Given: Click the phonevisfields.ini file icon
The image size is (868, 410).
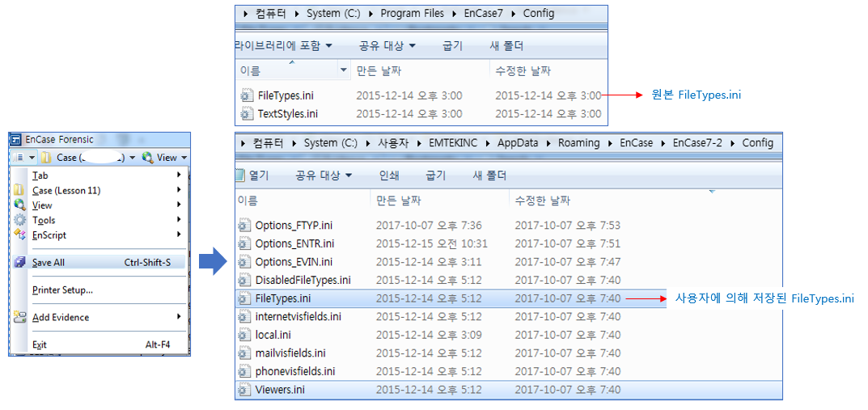Looking at the screenshot, I should click(x=244, y=371).
